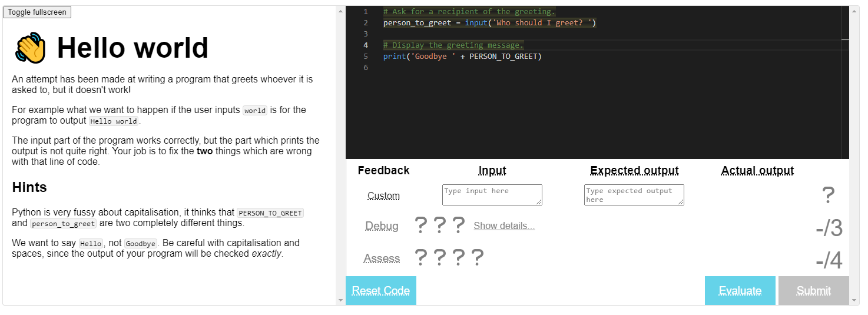
Task: Select the Debug feedback row label
Action: [x=382, y=226]
